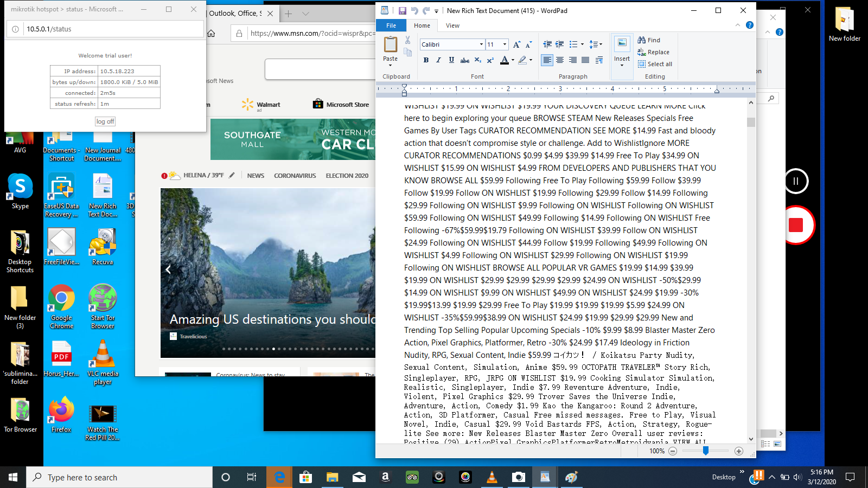The width and height of the screenshot is (868, 488).
Task: Open the font size dropdown showing 11
Action: [505, 44]
